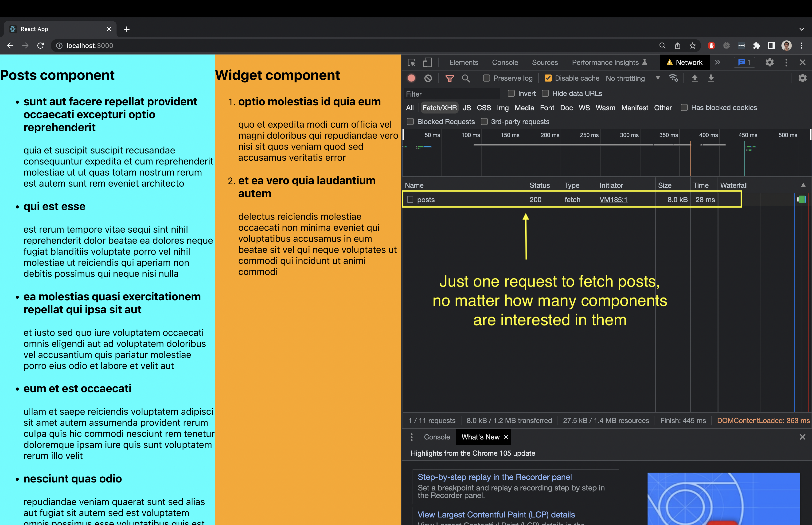Clear the network log using the clear icon
Image resolution: width=812 pixels, height=525 pixels.
[428, 78]
